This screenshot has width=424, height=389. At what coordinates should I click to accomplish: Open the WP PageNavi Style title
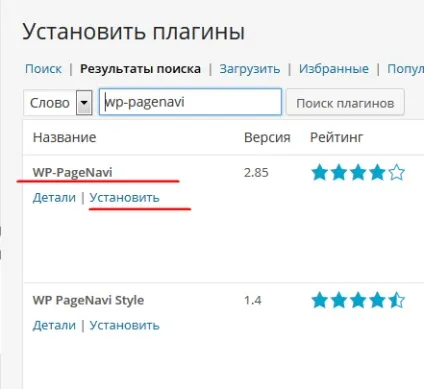[88, 300]
